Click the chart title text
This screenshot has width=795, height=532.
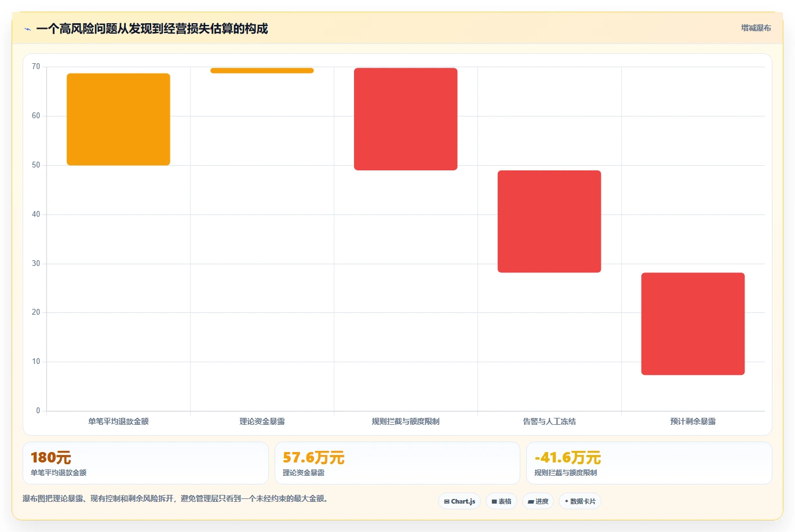coord(152,29)
